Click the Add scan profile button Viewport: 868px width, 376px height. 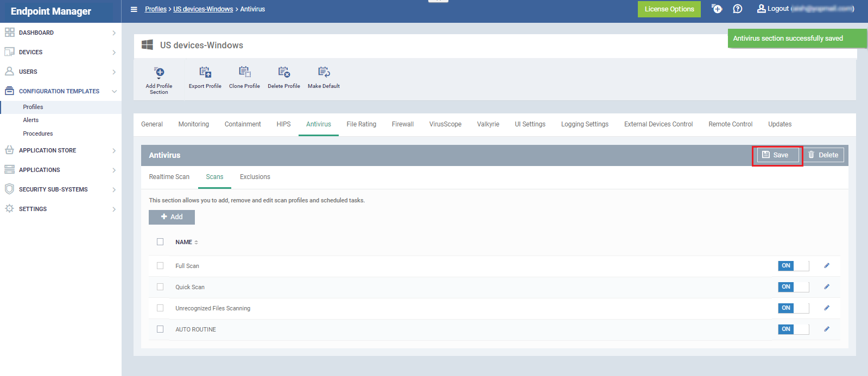tap(172, 217)
